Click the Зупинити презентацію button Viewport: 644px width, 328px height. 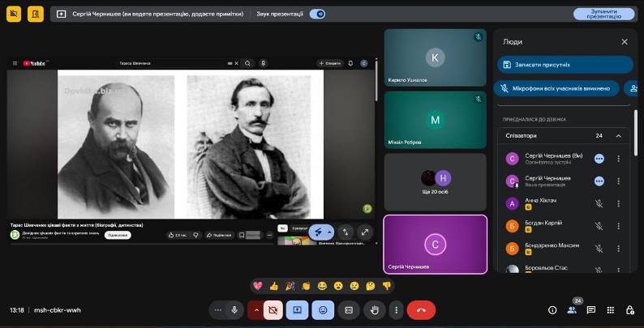[x=604, y=14]
